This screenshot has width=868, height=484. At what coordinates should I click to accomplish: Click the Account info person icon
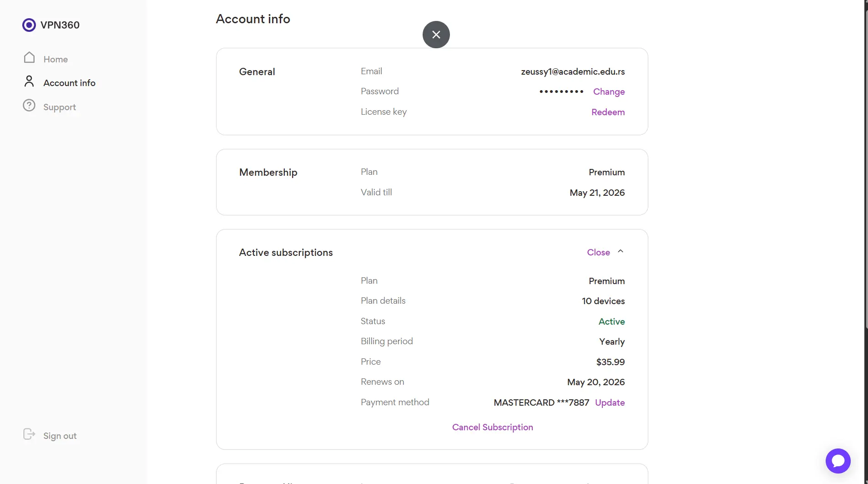click(29, 82)
